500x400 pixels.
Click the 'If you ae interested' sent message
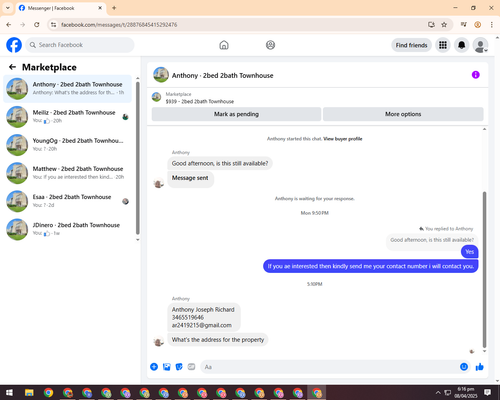click(371, 266)
